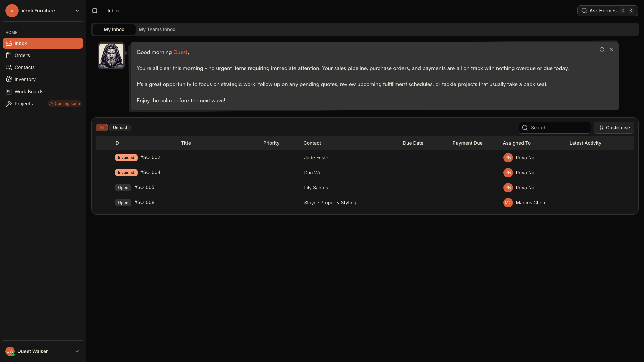Click the Hermes hooded avatar image

coord(111,56)
